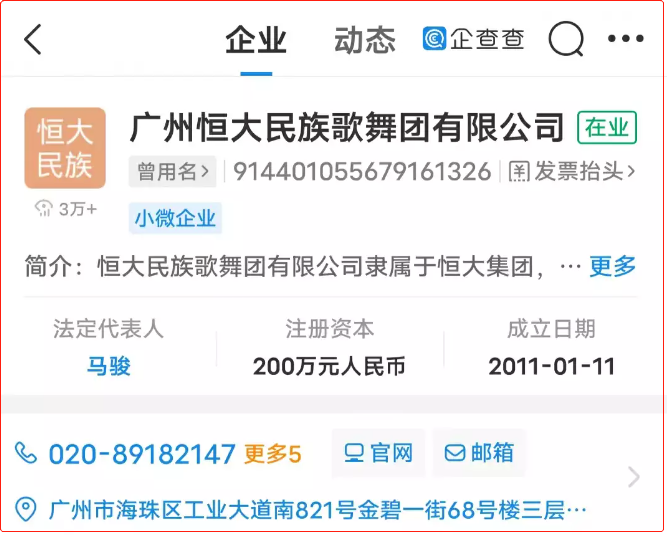667x535 pixels.
Task: Open the three-dot more options menu
Action: (625, 39)
